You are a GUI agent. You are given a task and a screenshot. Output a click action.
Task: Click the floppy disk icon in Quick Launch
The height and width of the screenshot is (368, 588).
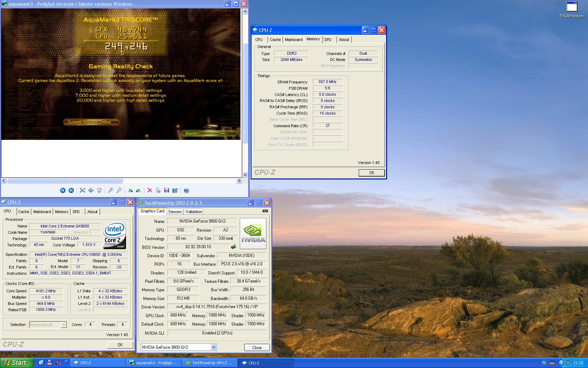tap(49, 363)
